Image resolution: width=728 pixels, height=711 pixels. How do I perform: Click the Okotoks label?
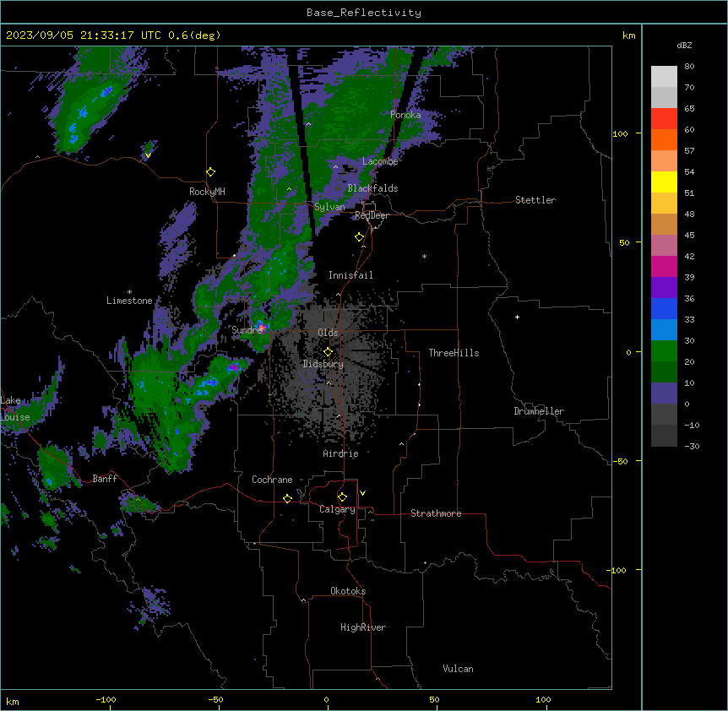click(348, 591)
